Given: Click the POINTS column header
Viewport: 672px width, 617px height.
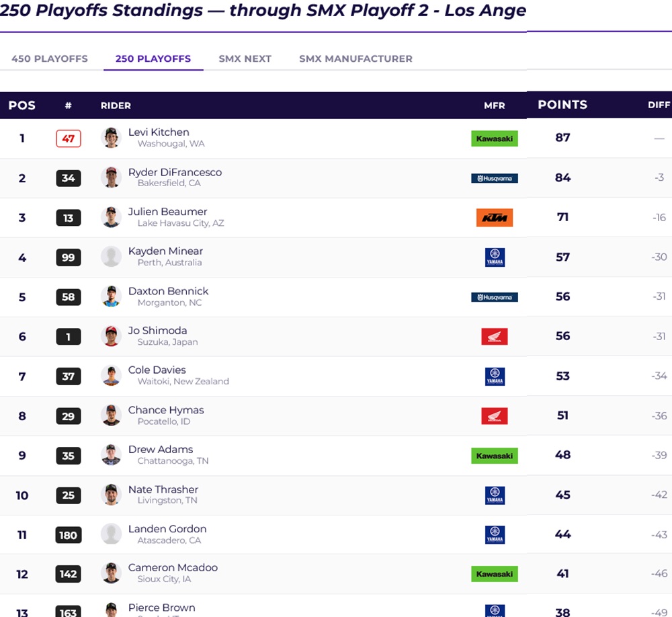Looking at the screenshot, I should pos(562,105).
